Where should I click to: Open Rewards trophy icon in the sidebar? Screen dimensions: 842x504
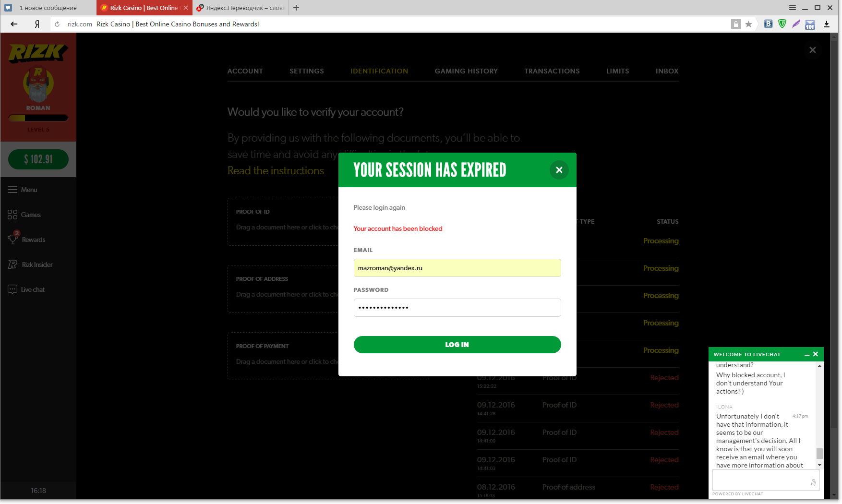coord(13,239)
